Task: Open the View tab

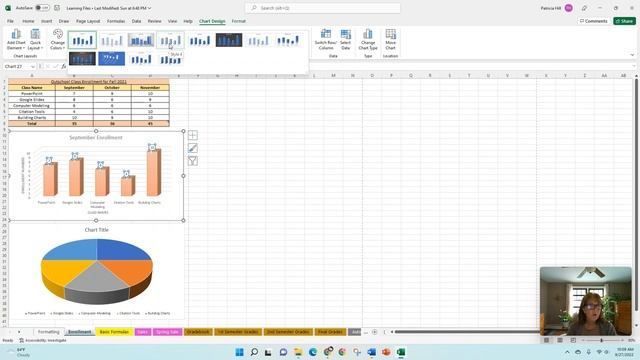Action: 173,21
